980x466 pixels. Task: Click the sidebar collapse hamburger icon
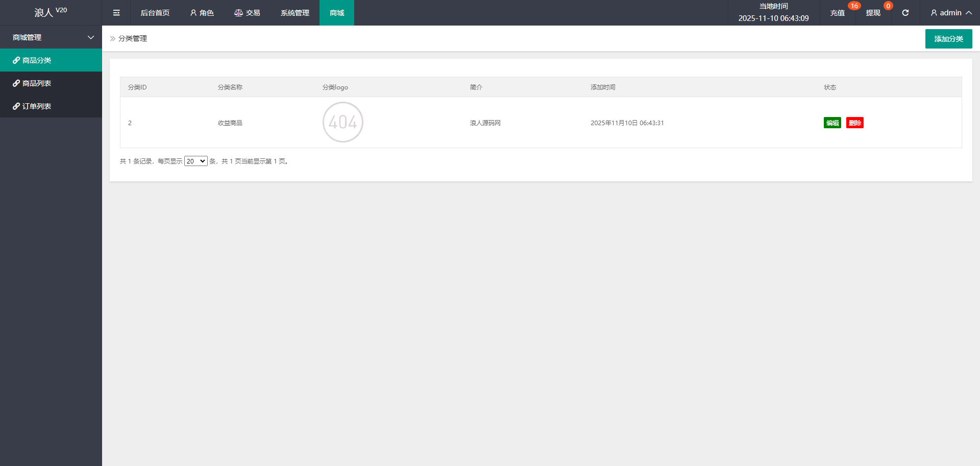116,13
